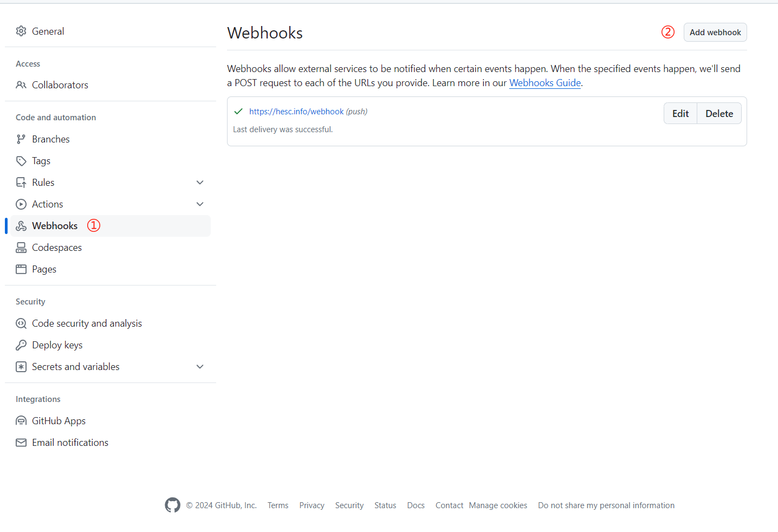
Task: Click the Add webhook button
Action: pos(715,33)
